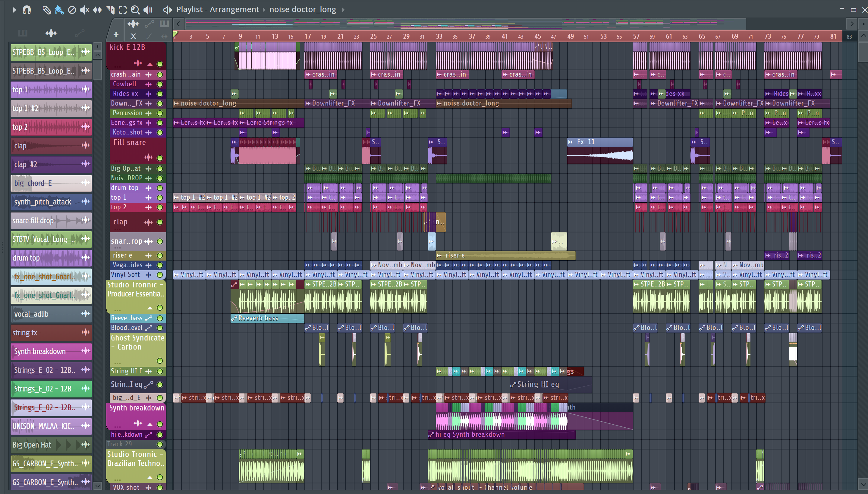868x494 pixels.
Task: Mute the kick E 12B track
Action: coord(160,64)
